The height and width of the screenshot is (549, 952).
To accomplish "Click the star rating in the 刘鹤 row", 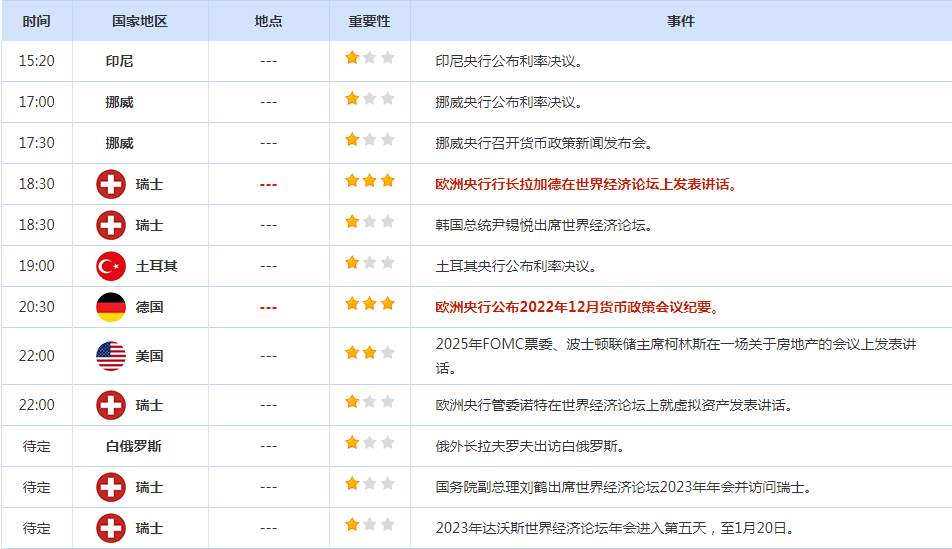I will click(370, 483).
